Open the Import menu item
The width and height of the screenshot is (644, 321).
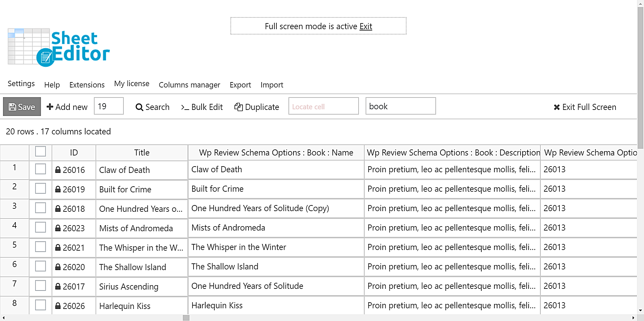(272, 85)
